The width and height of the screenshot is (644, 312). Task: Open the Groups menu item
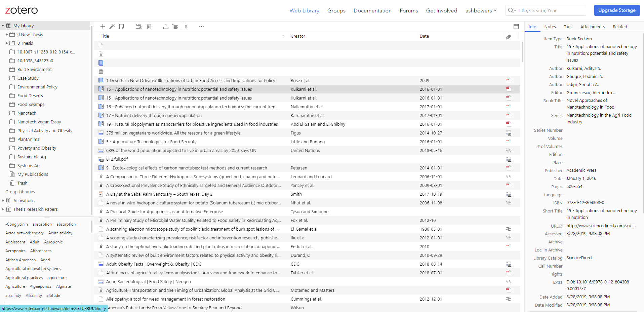(x=336, y=10)
